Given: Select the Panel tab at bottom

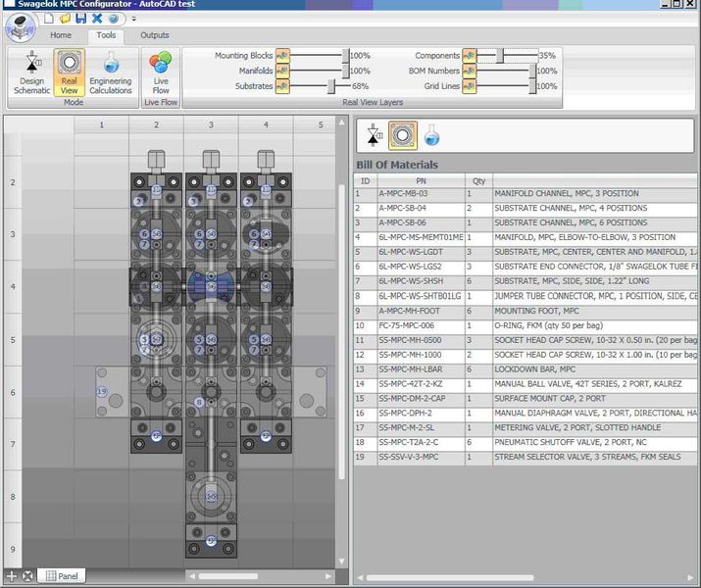Looking at the screenshot, I should click(62, 576).
